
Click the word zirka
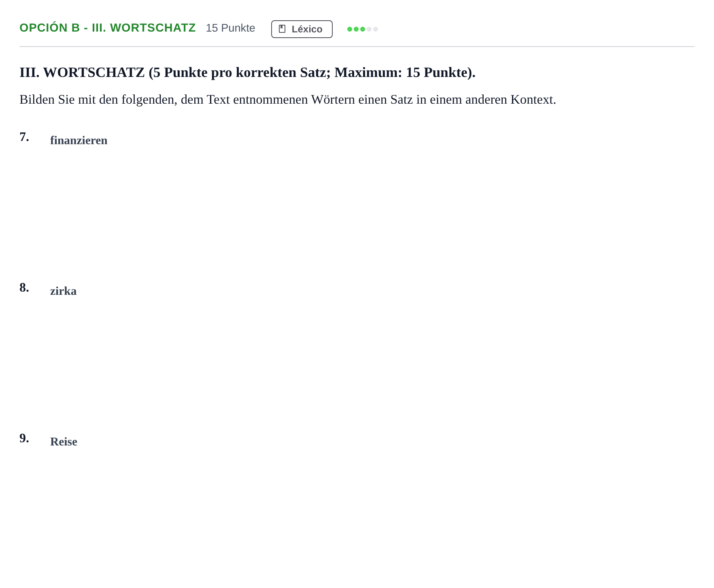(x=64, y=291)
